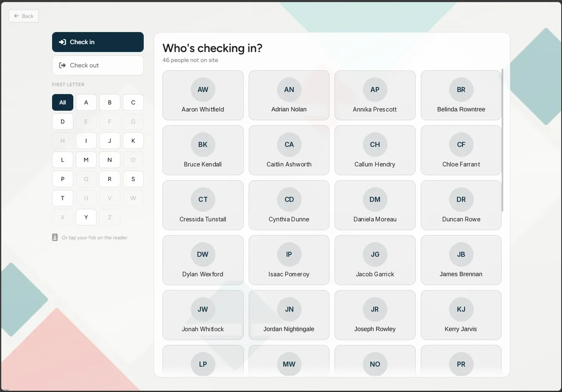Check in Adrian Nolan
The width and height of the screenshot is (562, 392).
[x=289, y=95]
